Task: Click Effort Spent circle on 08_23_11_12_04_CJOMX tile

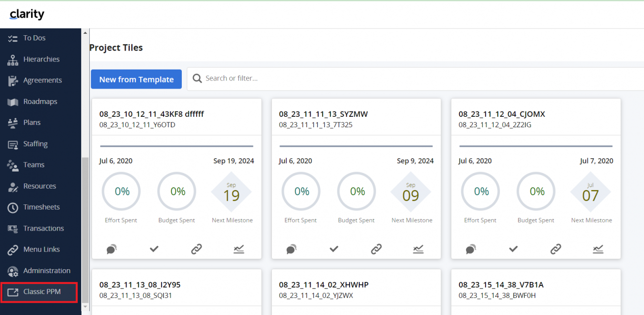Action: (481, 192)
